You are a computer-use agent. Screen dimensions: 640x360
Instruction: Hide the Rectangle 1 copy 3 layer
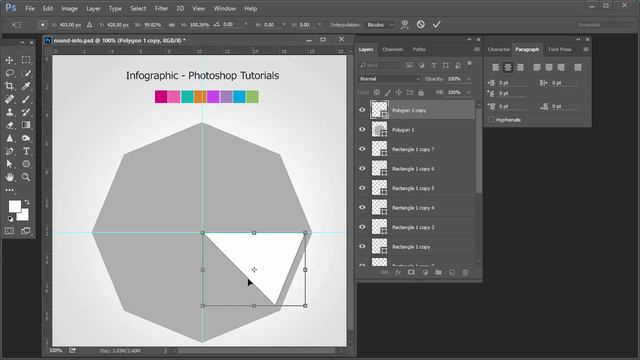click(362, 227)
